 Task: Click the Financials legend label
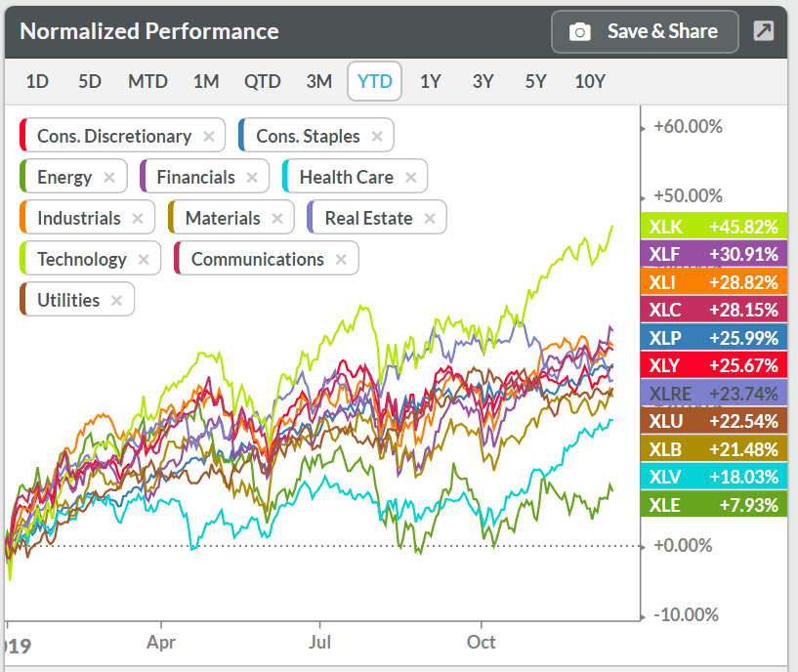(195, 177)
